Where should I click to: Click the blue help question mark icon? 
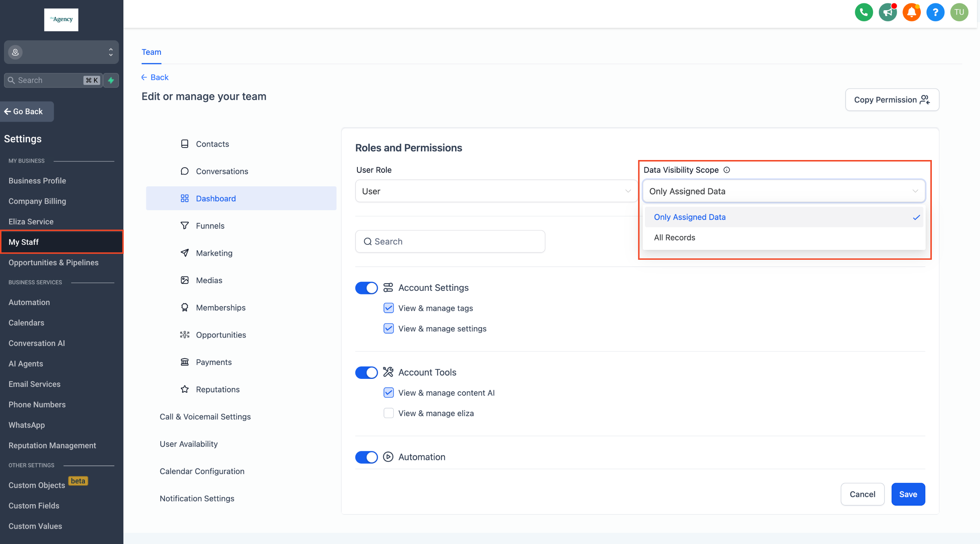point(935,12)
